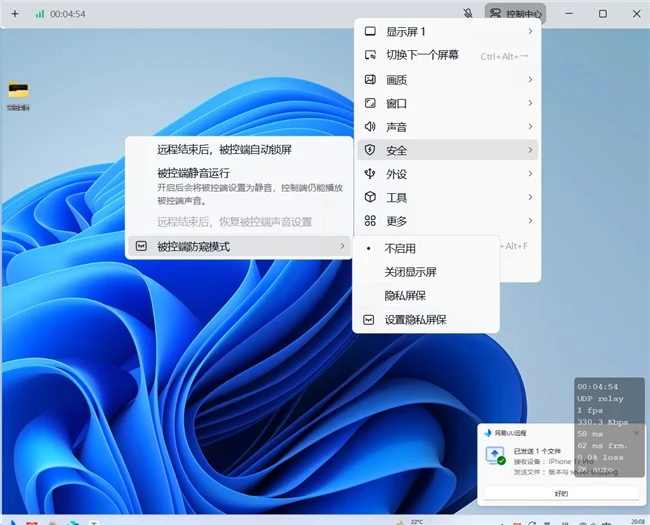Click the monitor icon beside 显示屏 1
This screenshot has width=650, height=525.
(x=370, y=32)
